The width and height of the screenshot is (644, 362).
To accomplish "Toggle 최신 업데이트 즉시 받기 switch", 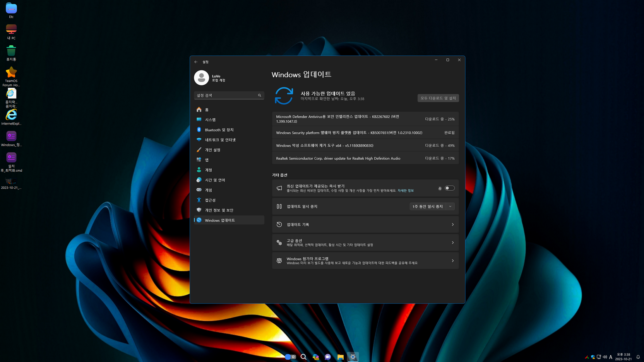I will pos(449,188).
